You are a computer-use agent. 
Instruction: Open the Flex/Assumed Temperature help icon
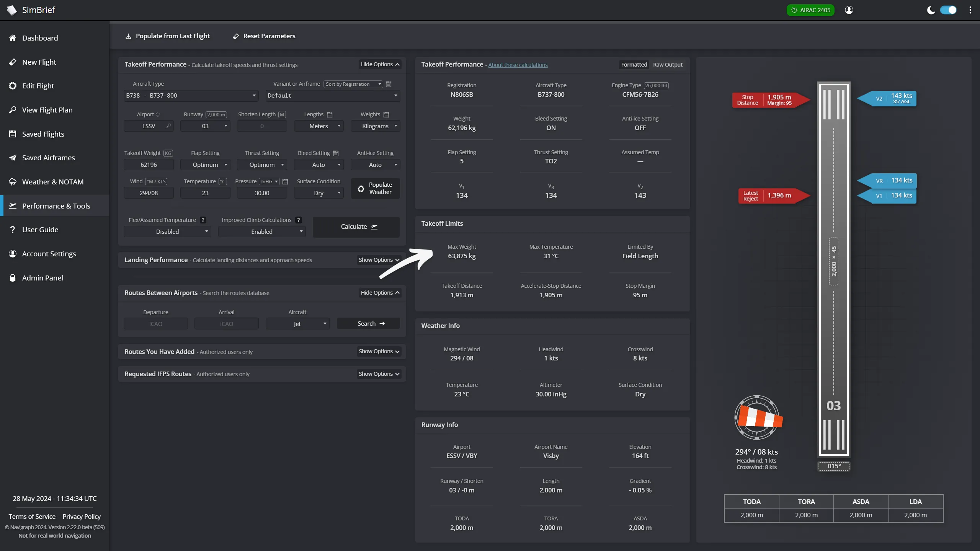tap(203, 220)
